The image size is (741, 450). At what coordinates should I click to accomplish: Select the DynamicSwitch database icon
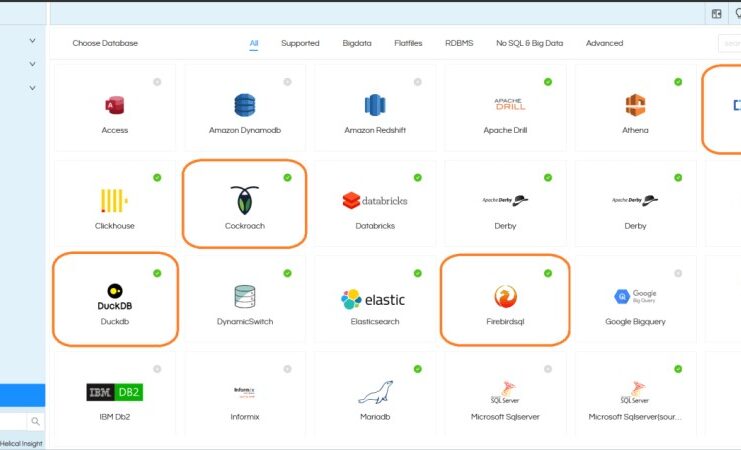[245, 296]
